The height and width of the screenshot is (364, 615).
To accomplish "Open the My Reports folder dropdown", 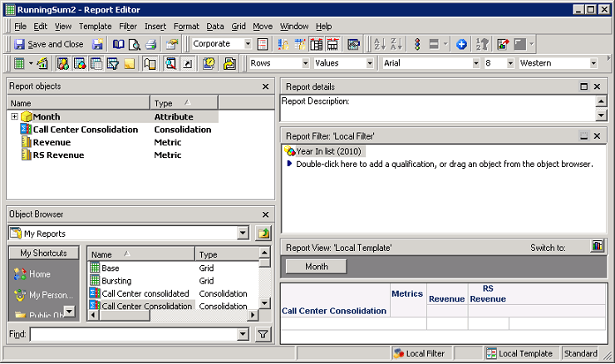I will (243, 234).
